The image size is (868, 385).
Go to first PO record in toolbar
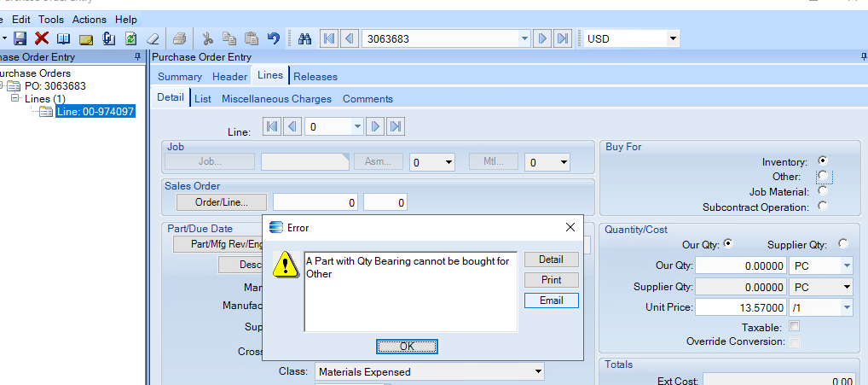[x=329, y=38]
